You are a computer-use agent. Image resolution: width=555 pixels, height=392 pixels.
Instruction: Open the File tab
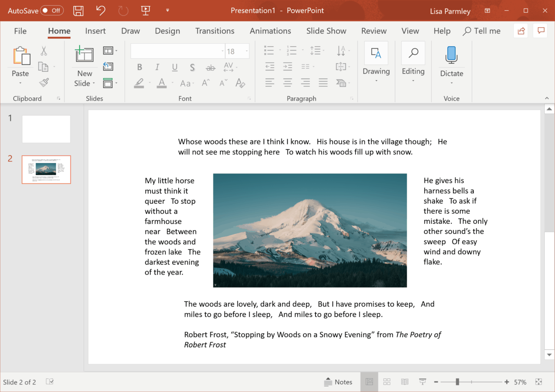(20, 31)
